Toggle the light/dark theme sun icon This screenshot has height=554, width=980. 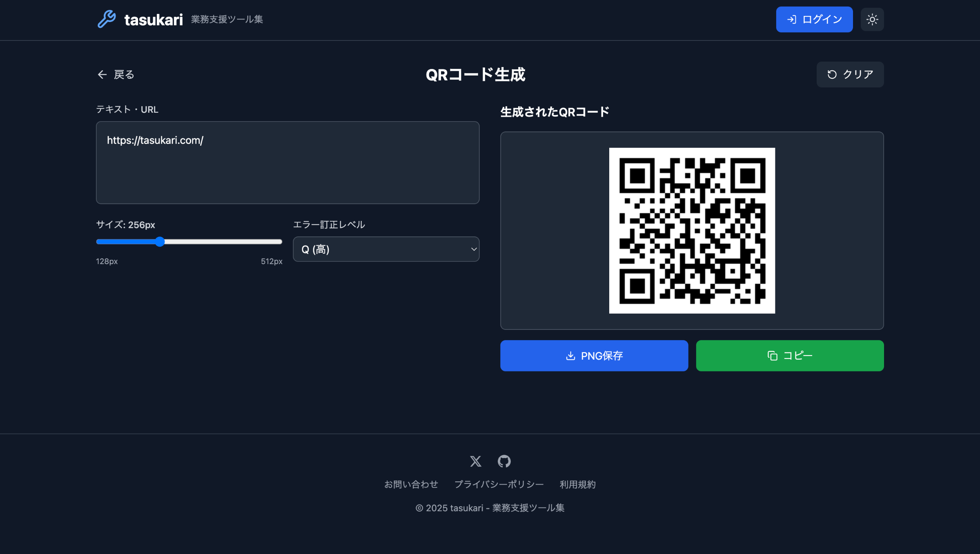(x=872, y=19)
